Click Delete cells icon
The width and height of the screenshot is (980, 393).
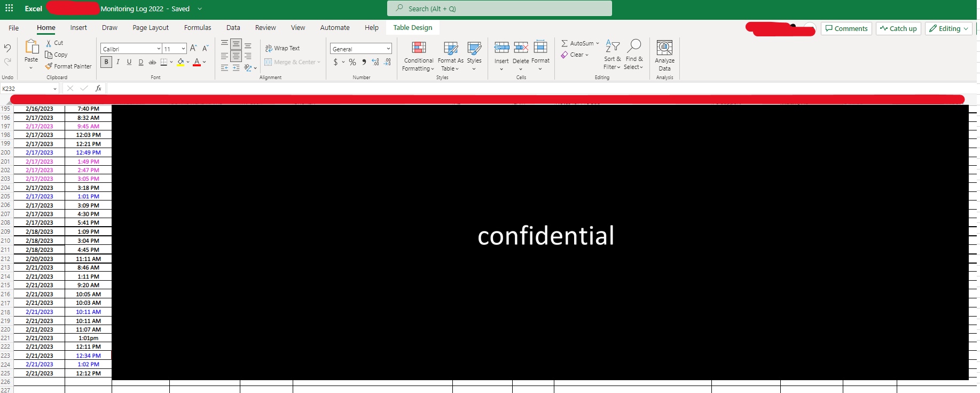(521, 47)
